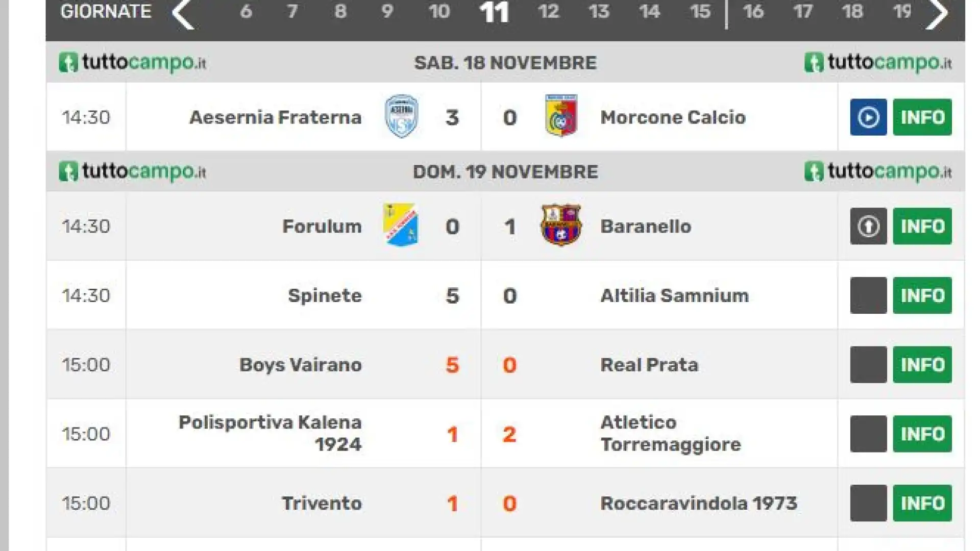Click Aesernia Fraterna team crest
The height and width of the screenshot is (551, 980).
click(402, 116)
